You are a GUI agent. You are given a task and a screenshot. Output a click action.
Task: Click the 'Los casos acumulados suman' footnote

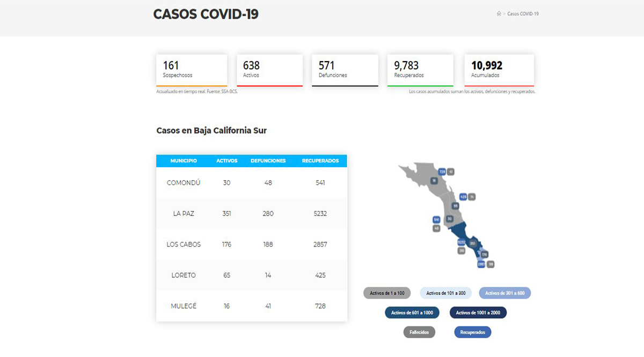point(472,92)
